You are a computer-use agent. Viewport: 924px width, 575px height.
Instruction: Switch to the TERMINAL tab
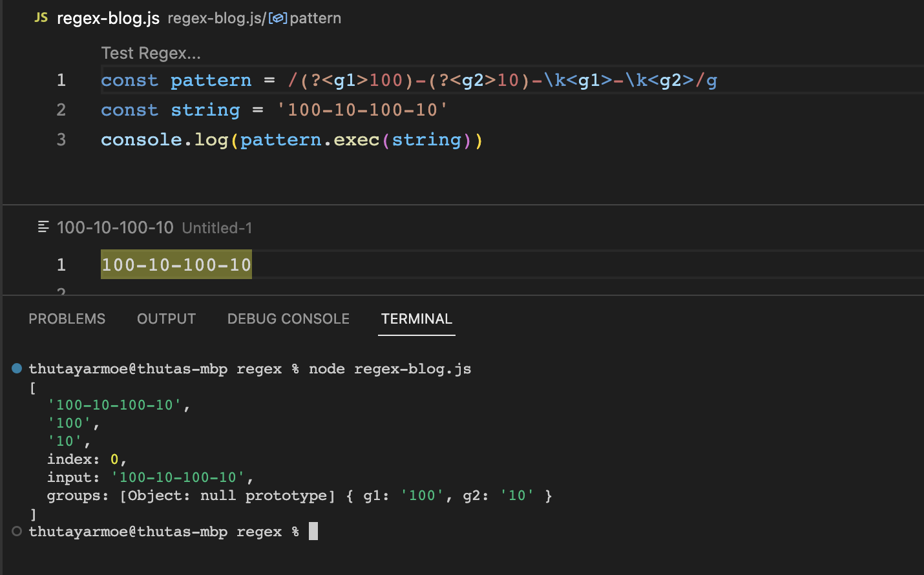coord(416,319)
